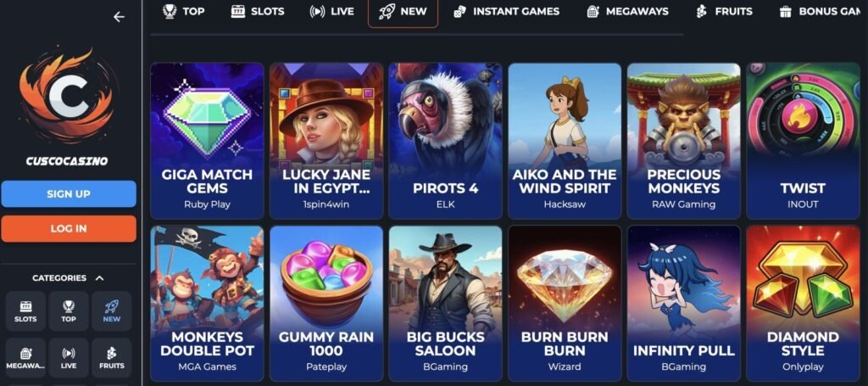Open the Burn Burn Burn game tile
Image resolution: width=868 pixels, height=386 pixels.
click(x=565, y=303)
